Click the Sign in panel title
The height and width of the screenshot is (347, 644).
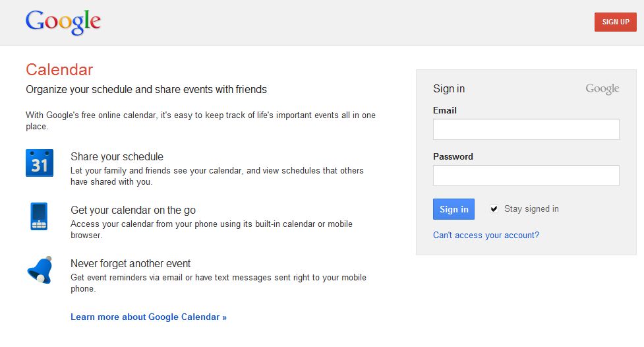click(449, 89)
